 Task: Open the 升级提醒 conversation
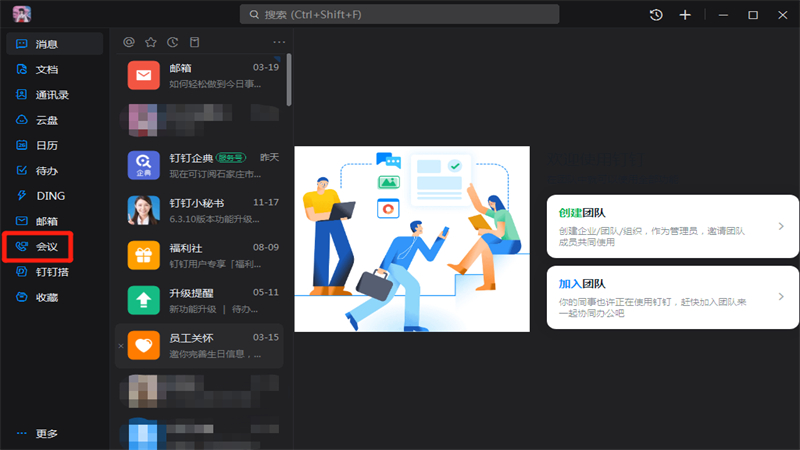coord(199,300)
